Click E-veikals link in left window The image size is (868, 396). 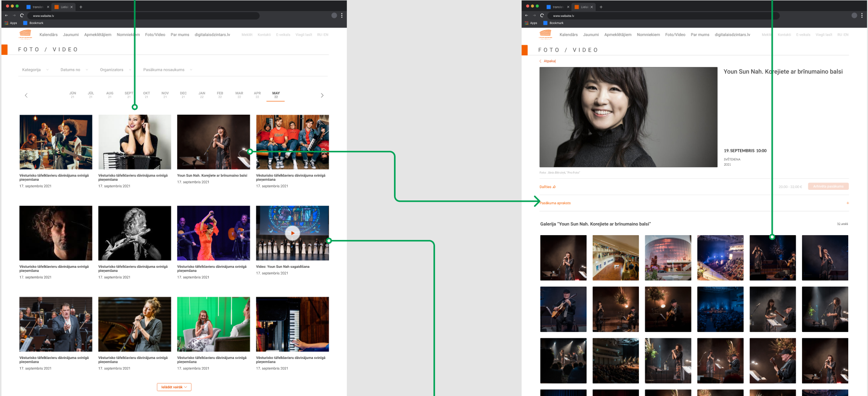pyautogui.click(x=283, y=35)
